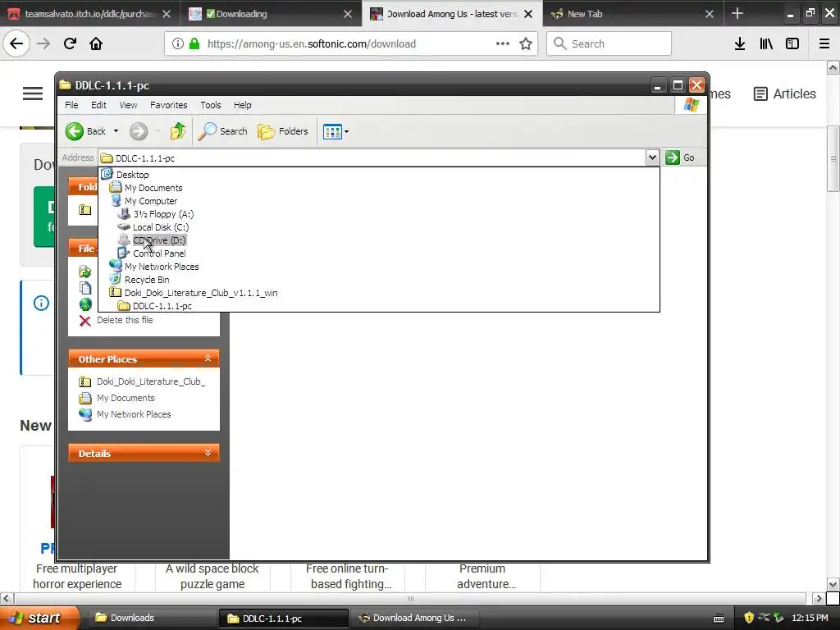Click the Windows start button
Viewport: 840px width, 630px height.
(39, 618)
